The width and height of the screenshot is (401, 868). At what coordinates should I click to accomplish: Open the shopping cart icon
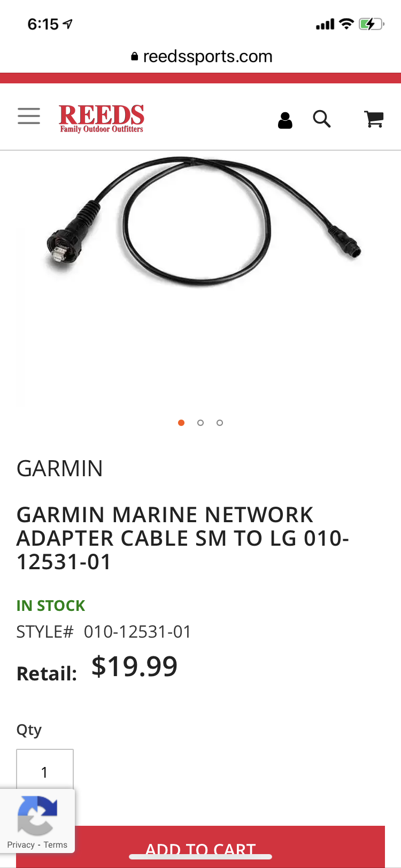(374, 119)
